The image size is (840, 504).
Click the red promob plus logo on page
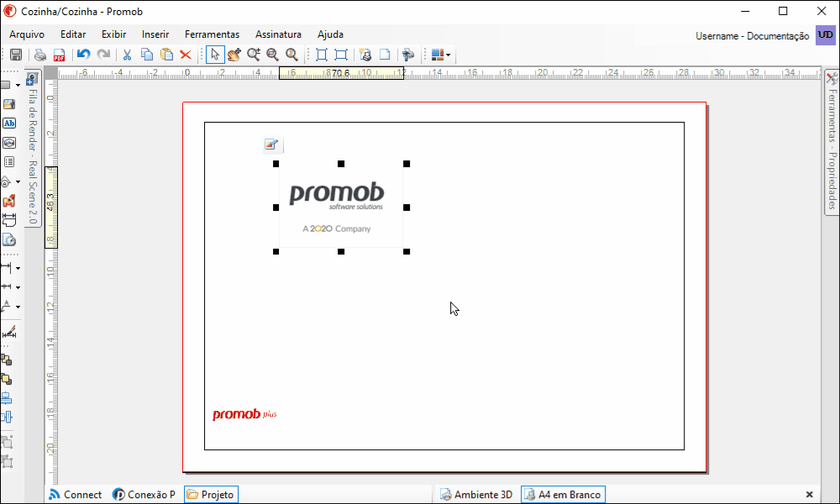click(x=244, y=414)
